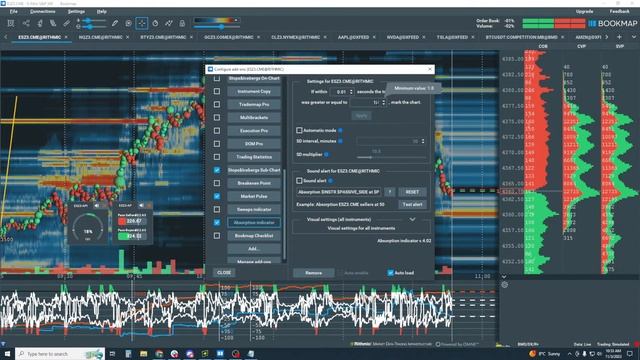Enable the Trading Statistics add-on checkbox
Image resolution: width=640 pixels, height=360 pixels.
tap(217, 157)
